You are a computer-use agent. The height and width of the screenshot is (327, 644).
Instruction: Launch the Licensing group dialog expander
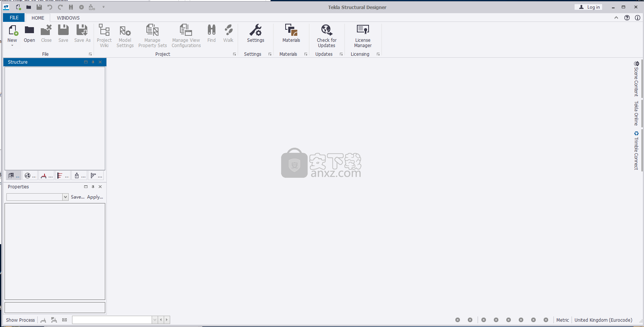pos(378,54)
